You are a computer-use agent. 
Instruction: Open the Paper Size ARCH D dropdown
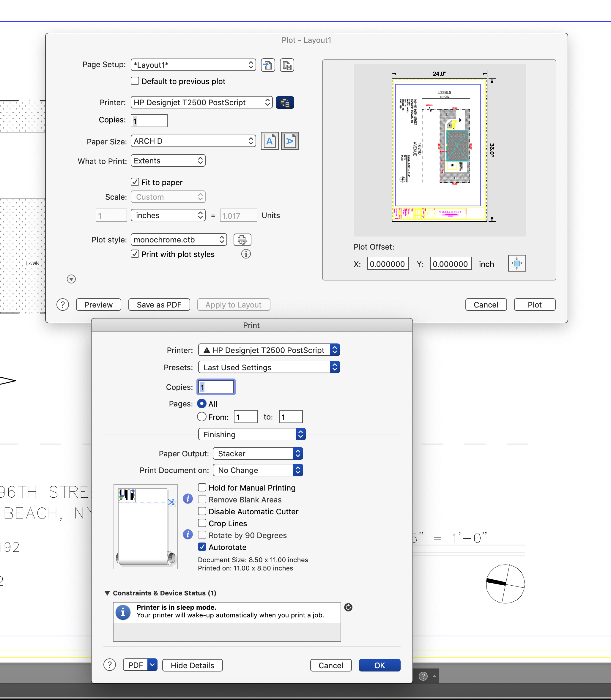coord(193,141)
